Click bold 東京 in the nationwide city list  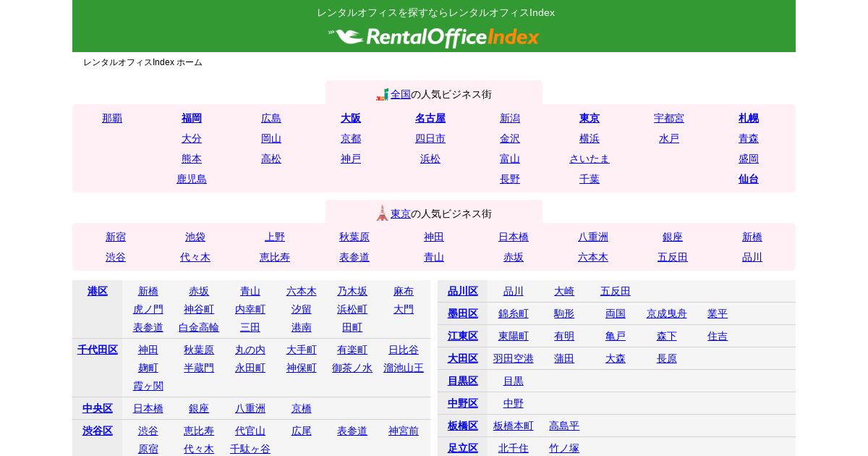pyautogui.click(x=590, y=118)
